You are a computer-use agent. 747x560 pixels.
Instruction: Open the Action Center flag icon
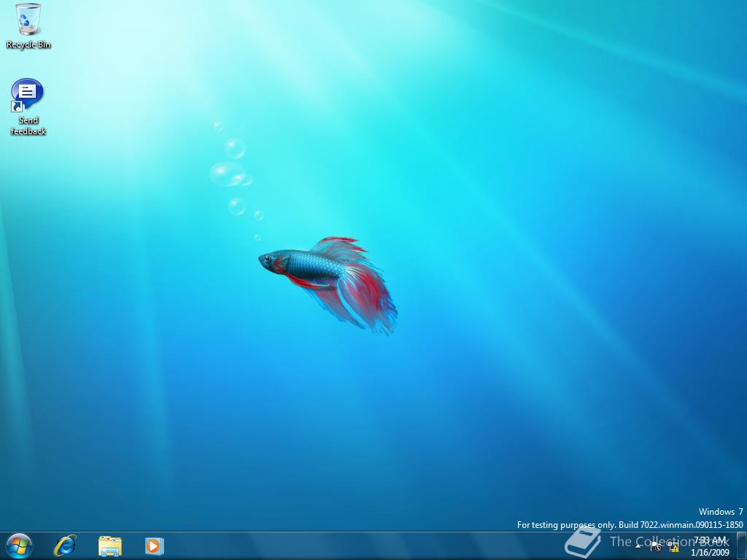pos(656,546)
